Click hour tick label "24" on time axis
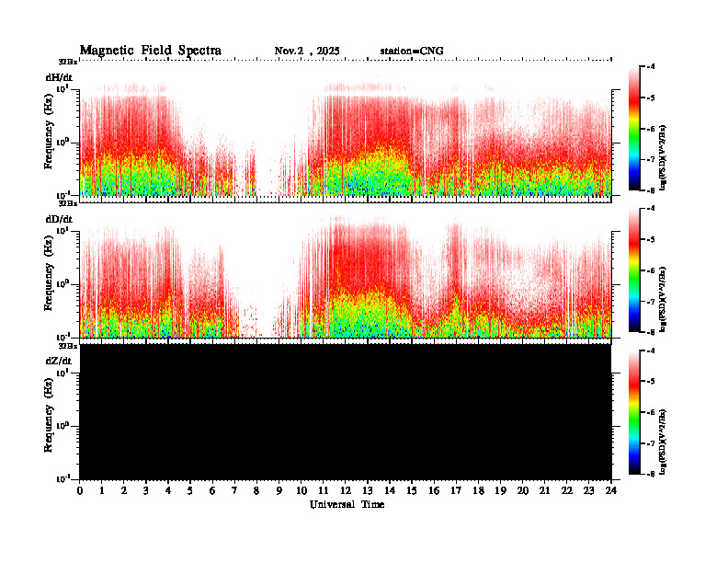The image size is (728, 563). pyautogui.click(x=611, y=491)
